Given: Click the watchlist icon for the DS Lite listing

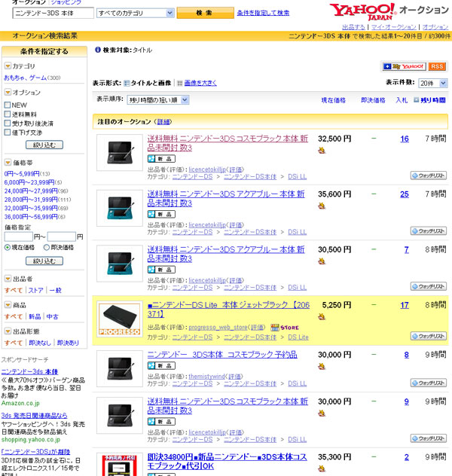Looking at the screenshot, I should (x=429, y=336).
